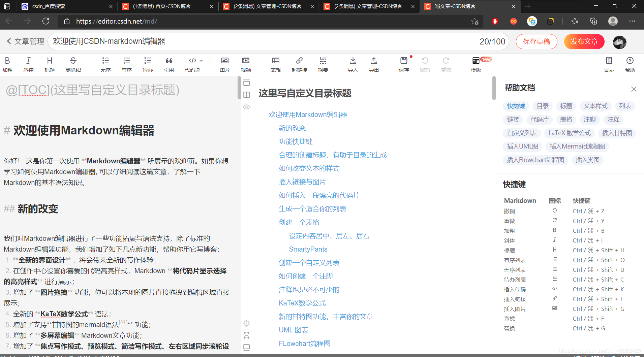Open TOC link 功能快捷键
This screenshot has width=644, height=357.
296,141
